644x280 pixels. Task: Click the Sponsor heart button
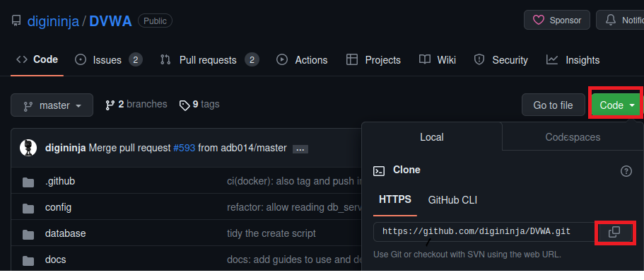[557, 20]
